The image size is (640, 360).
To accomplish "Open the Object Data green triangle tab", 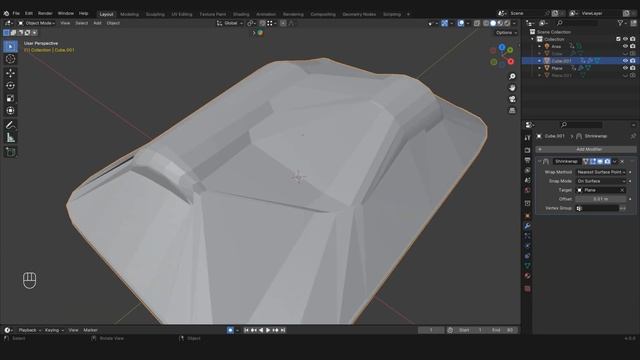I will [x=527, y=266].
